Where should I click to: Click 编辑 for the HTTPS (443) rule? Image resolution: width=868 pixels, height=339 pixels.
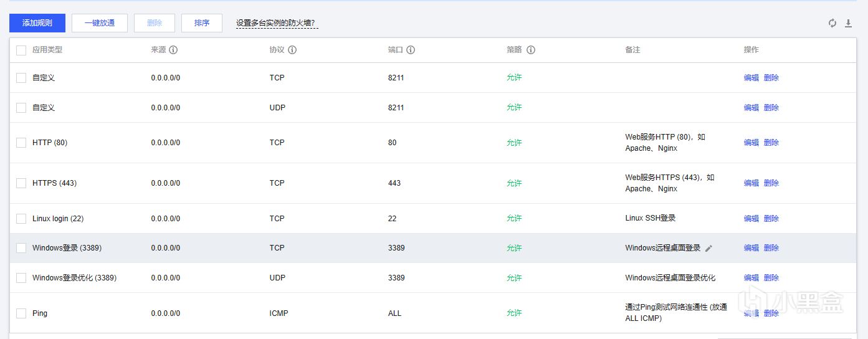coord(751,183)
